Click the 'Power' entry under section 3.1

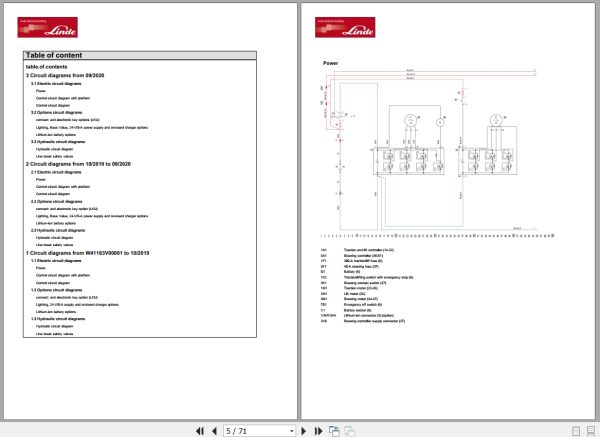click(x=41, y=91)
